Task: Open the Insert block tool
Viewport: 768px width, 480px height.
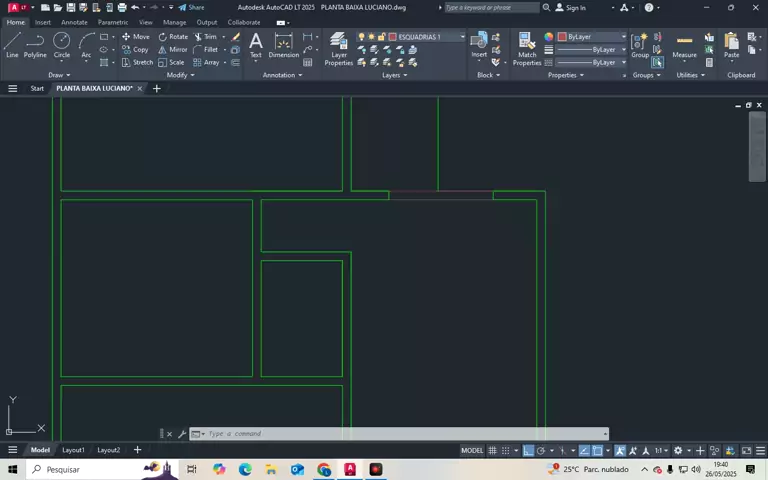Action: click(479, 44)
